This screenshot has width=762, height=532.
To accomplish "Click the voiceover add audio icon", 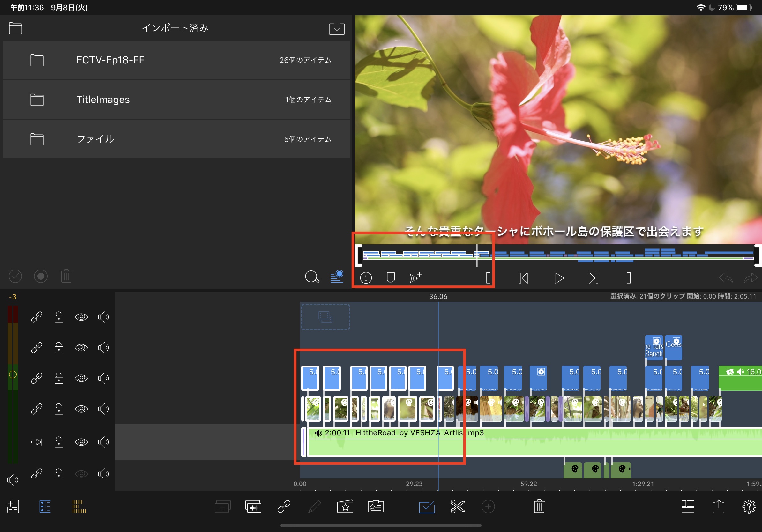I will point(415,277).
